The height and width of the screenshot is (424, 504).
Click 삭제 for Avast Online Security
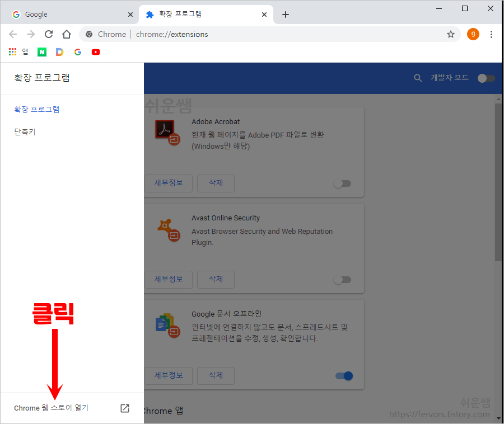pos(216,280)
